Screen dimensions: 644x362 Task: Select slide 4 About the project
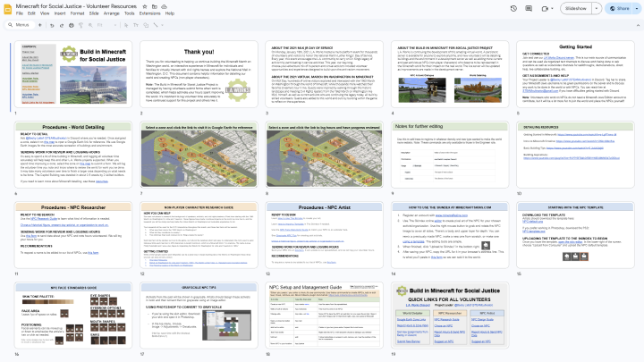tap(450, 74)
